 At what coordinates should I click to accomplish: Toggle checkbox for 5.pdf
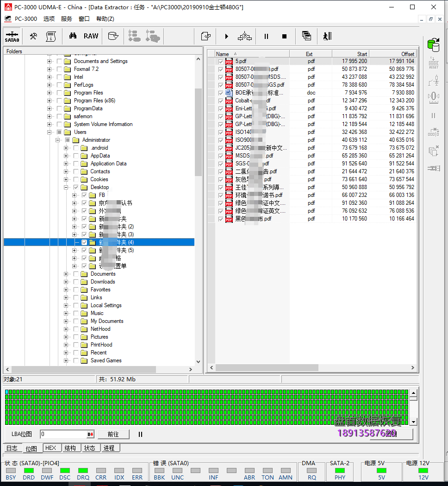(x=220, y=61)
